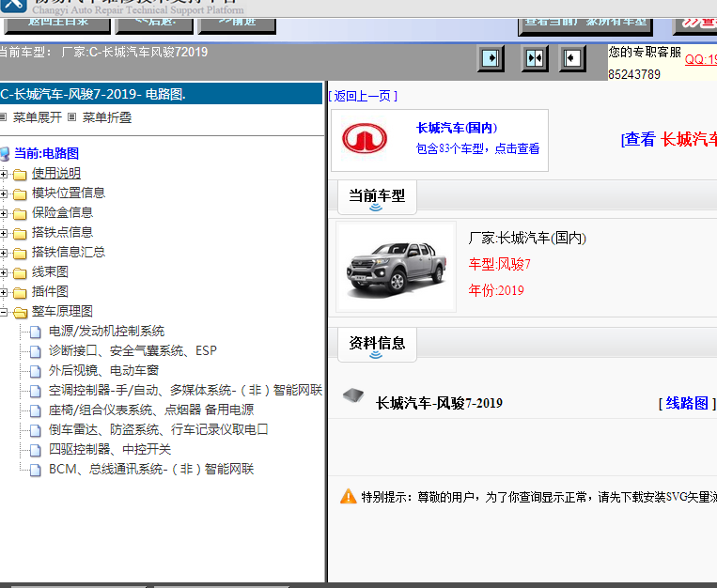
Task: Open the 线路图 link
Action: pyautogui.click(x=687, y=403)
